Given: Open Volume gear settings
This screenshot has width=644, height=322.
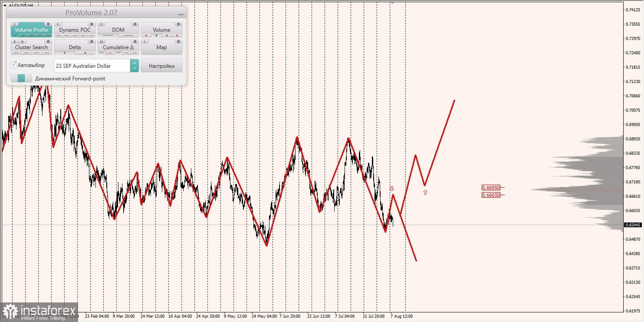Looking at the screenshot, I should [178, 24].
